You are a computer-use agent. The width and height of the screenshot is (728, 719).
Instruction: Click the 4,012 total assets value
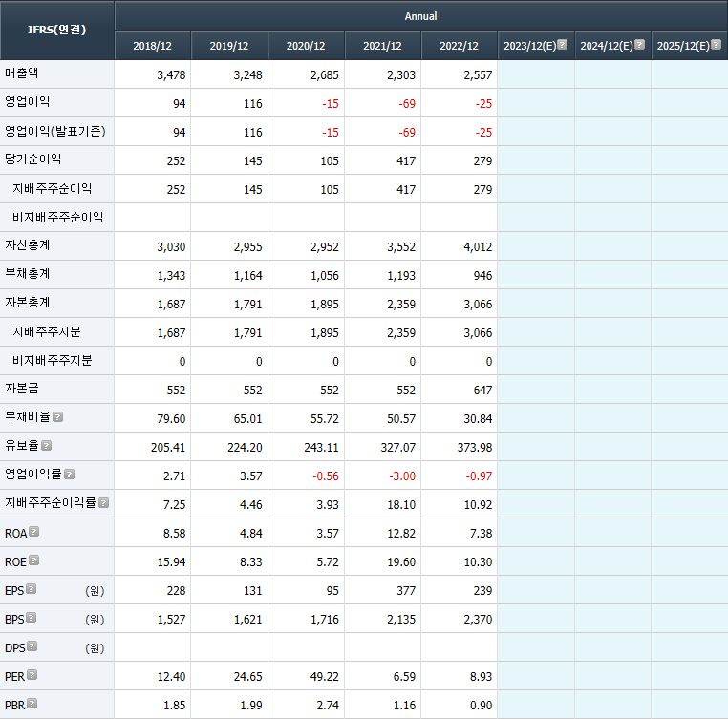coord(478,247)
